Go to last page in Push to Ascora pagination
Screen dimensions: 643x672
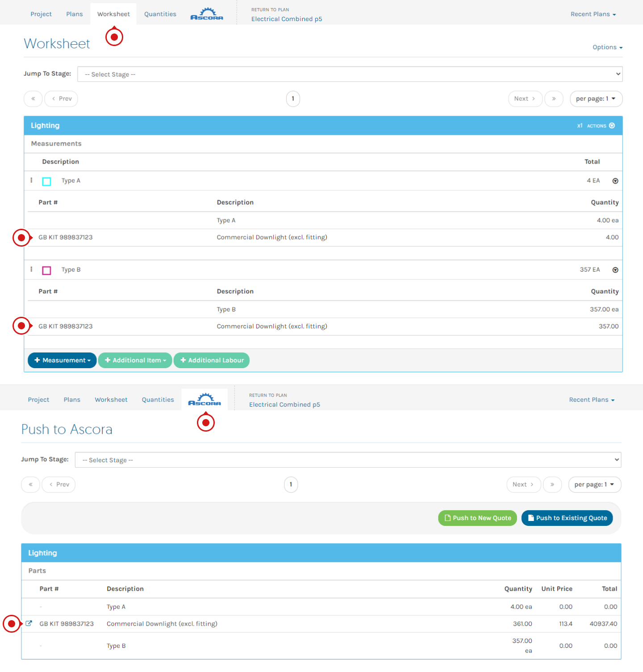[x=552, y=484]
